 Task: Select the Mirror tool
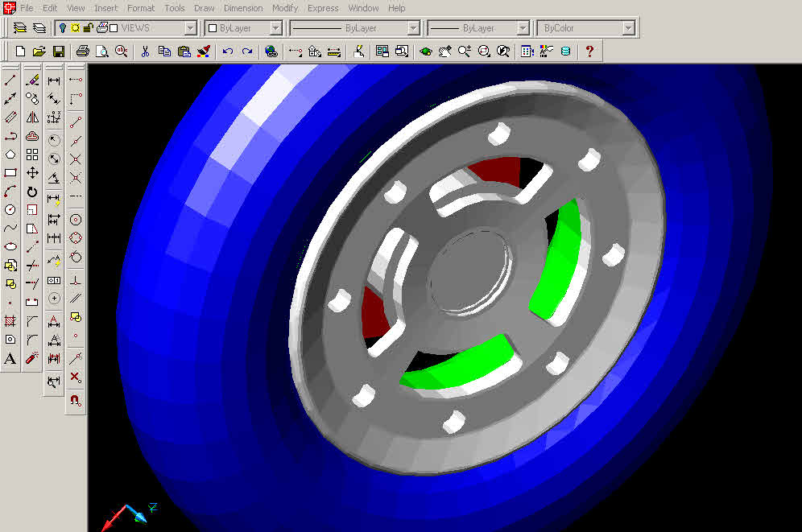(32, 117)
